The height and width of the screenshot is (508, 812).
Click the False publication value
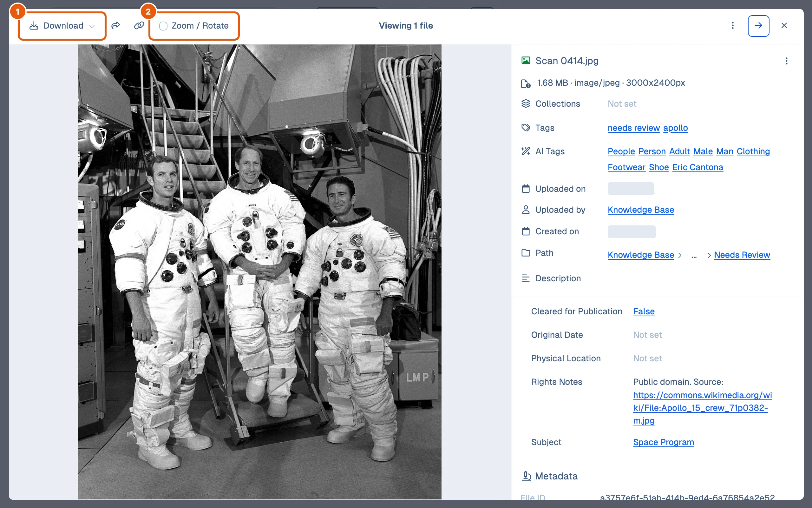point(644,311)
